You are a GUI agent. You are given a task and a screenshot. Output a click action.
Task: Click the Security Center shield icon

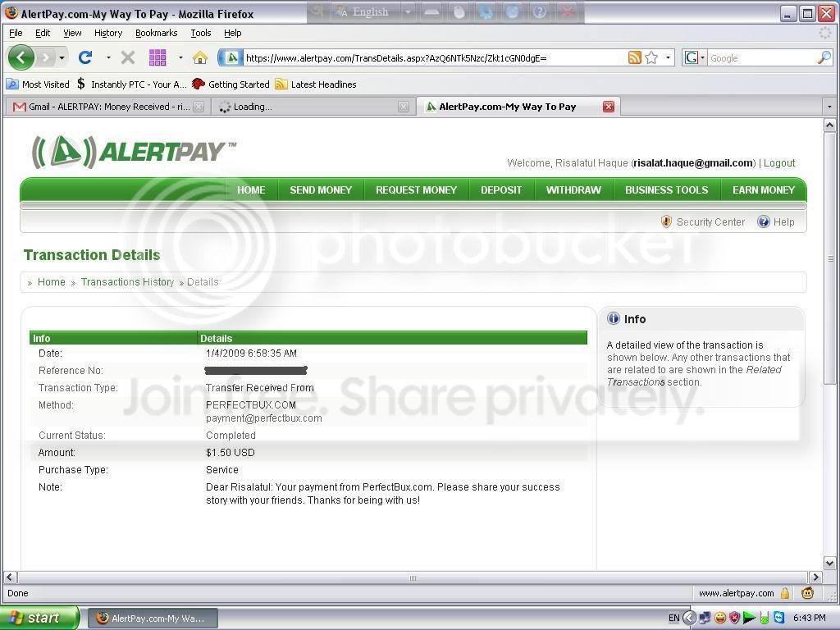pyautogui.click(x=666, y=221)
